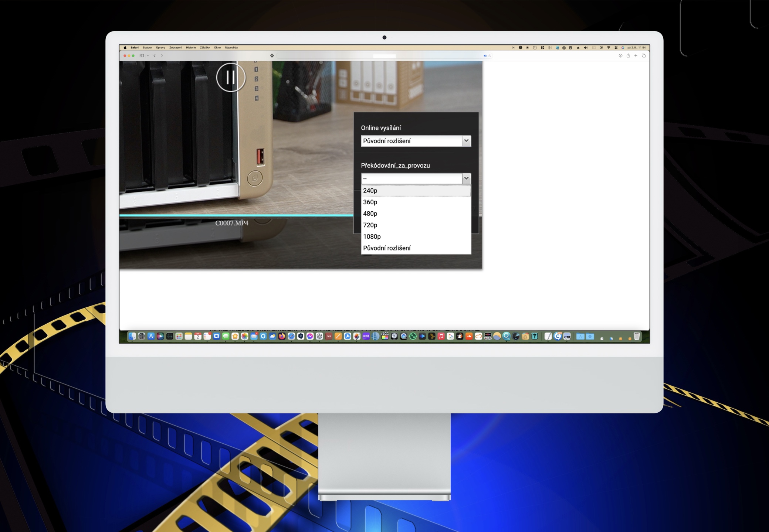Choose 240p from the transcoding list

(x=370, y=191)
